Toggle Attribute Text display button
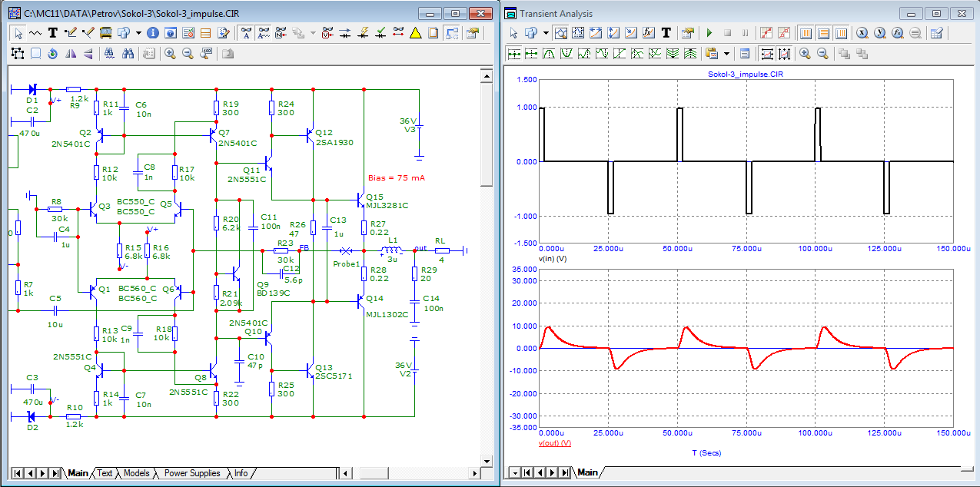The height and width of the screenshot is (487, 980). 246,33
